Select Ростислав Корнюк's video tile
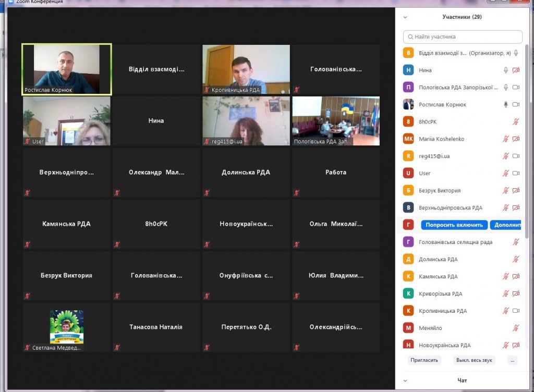This screenshot has height=392, width=534. 66,69
